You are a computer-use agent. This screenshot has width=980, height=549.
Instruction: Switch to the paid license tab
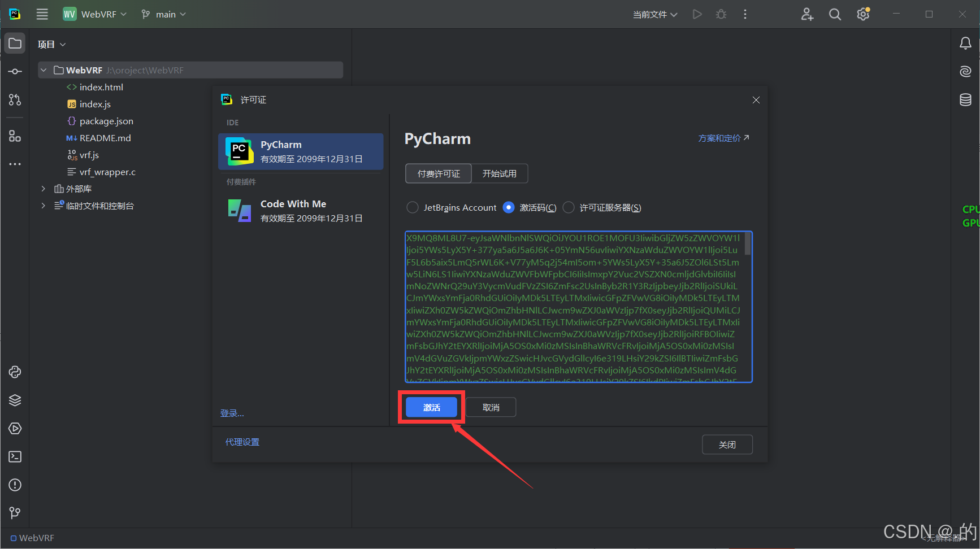coord(439,173)
